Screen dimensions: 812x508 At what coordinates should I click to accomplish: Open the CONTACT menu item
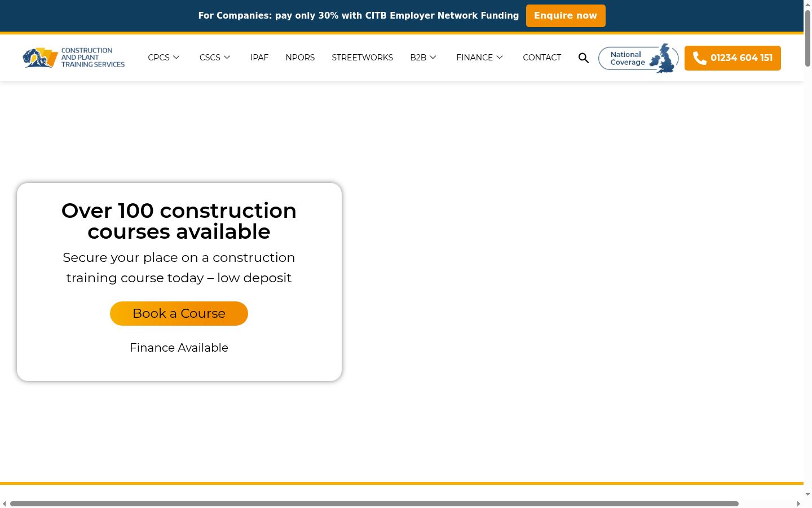click(542, 58)
